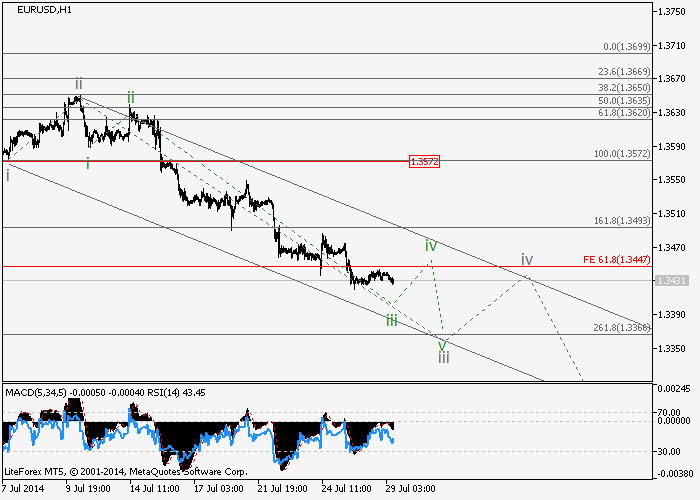The width and height of the screenshot is (700, 500).
Task: Select the red 1.3572 price box
Action: pos(424,161)
